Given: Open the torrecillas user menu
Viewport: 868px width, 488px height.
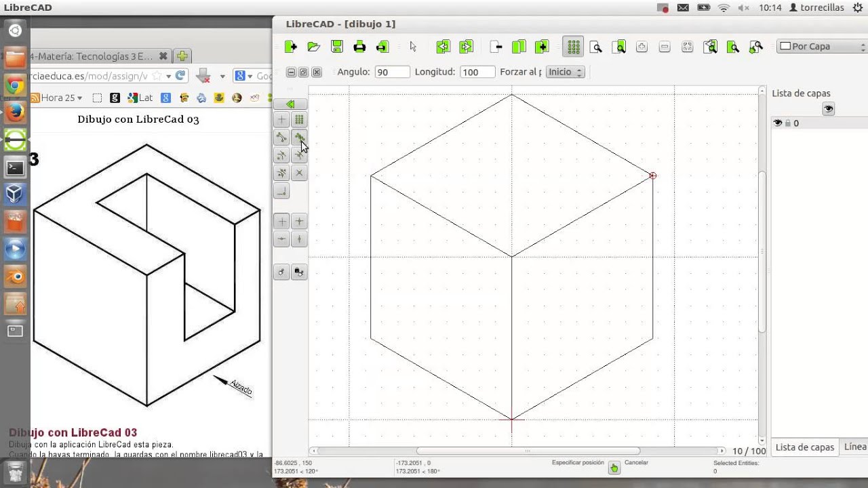Looking at the screenshot, I should pyautogui.click(x=817, y=7).
